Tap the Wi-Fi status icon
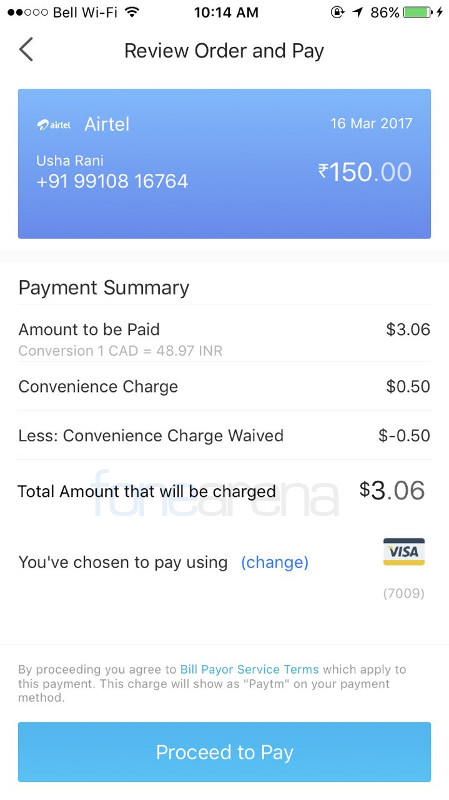 [x=132, y=12]
